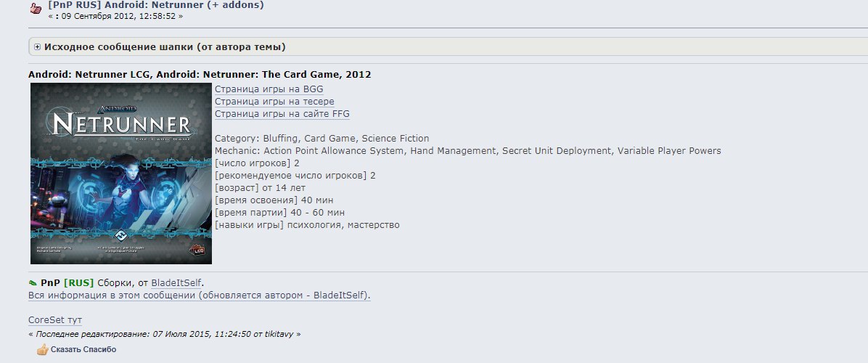Visit the 'Страница игры на сайте FFG' link
This screenshot has height=363, width=868.
[282, 114]
